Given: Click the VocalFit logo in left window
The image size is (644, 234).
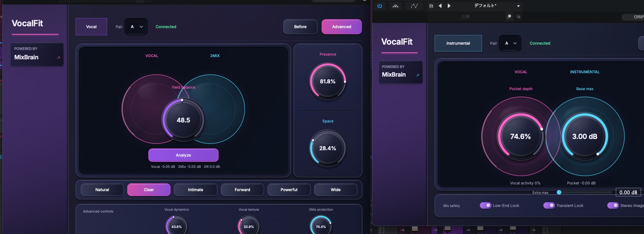Looking at the screenshot, I should click(27, 23).
